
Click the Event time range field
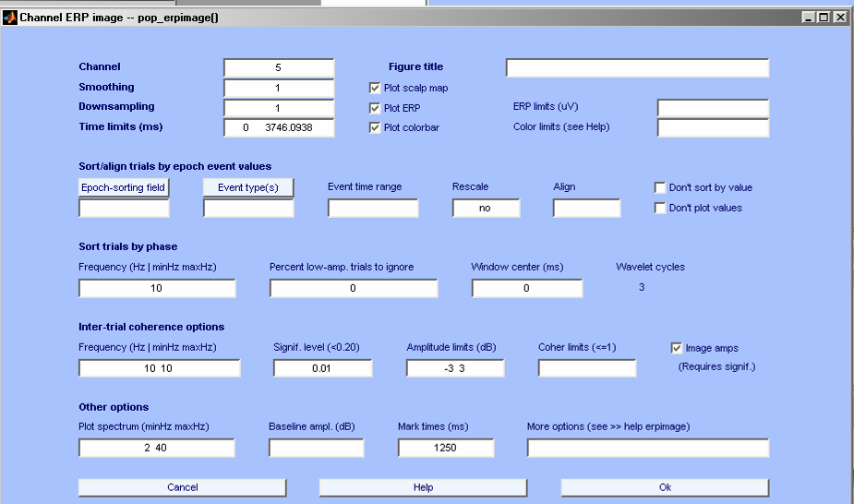[373, 208]
